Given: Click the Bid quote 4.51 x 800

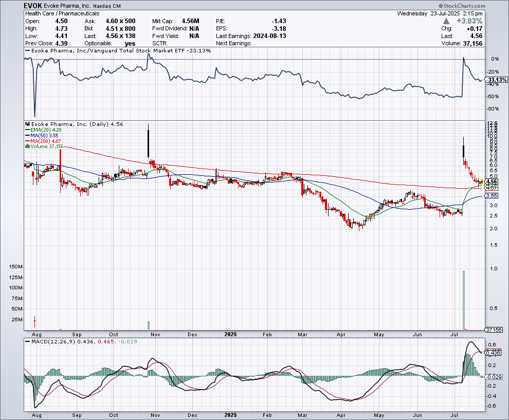Looking at the screenshot, I should [x=120, y=29].
